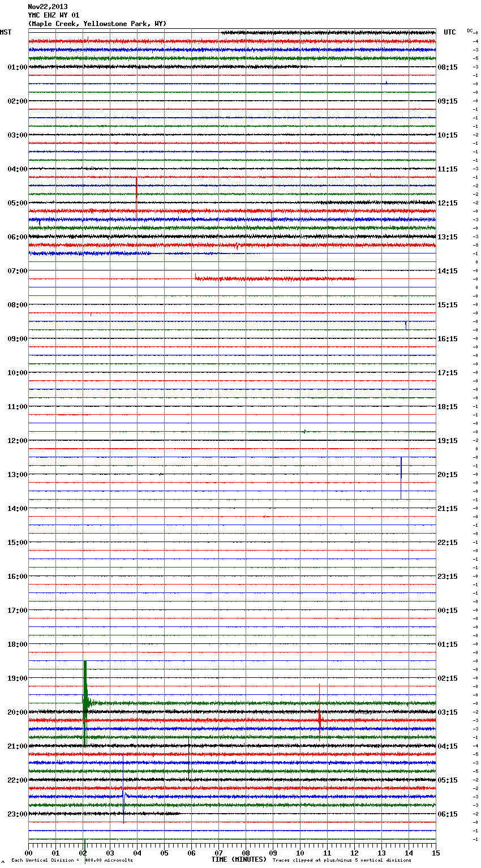Click the 03:15 UTC label
This screenshot has width=481, height=868.
[448, 712]
